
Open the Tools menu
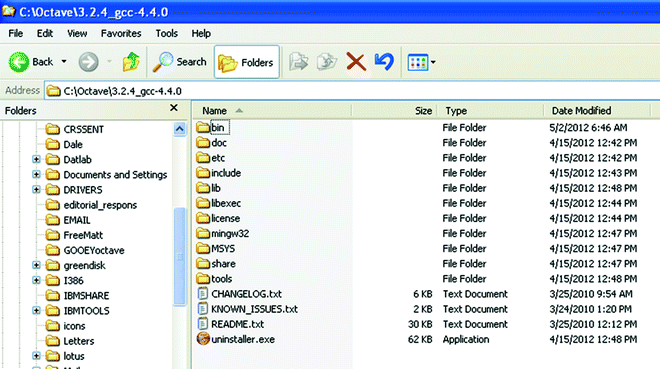(167, 33)
